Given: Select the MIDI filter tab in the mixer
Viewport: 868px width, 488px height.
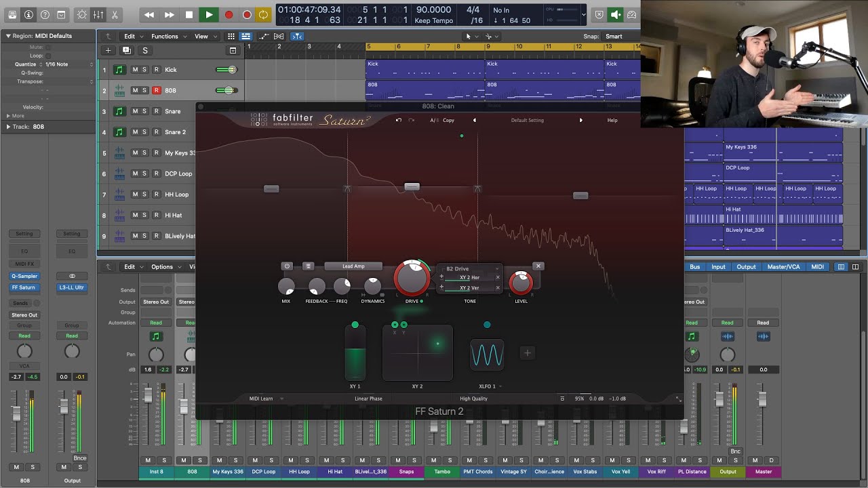Looking at the screenshot, I should point(818,267).
